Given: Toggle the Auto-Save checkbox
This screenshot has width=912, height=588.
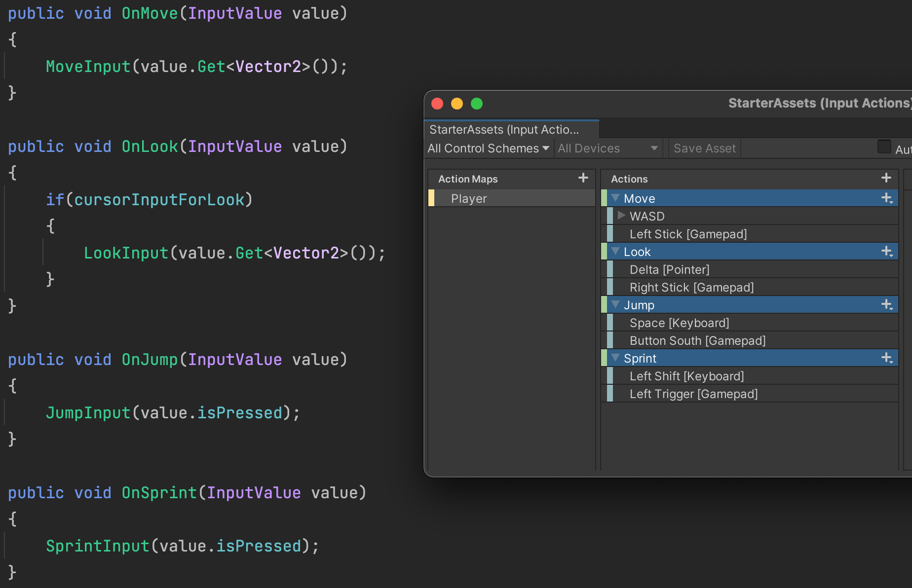Looking at the screenshot, I should point(884,147).
